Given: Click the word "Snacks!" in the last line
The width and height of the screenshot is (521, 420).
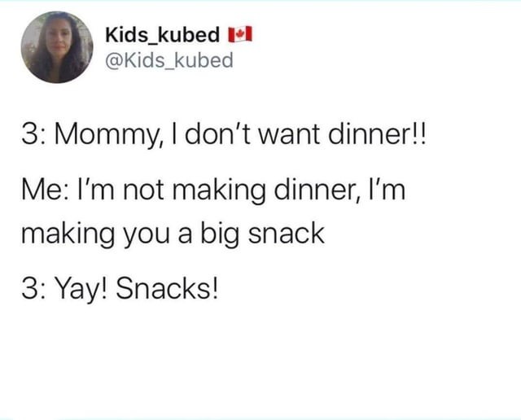Looking at the screenshot, I should point(168,288).
